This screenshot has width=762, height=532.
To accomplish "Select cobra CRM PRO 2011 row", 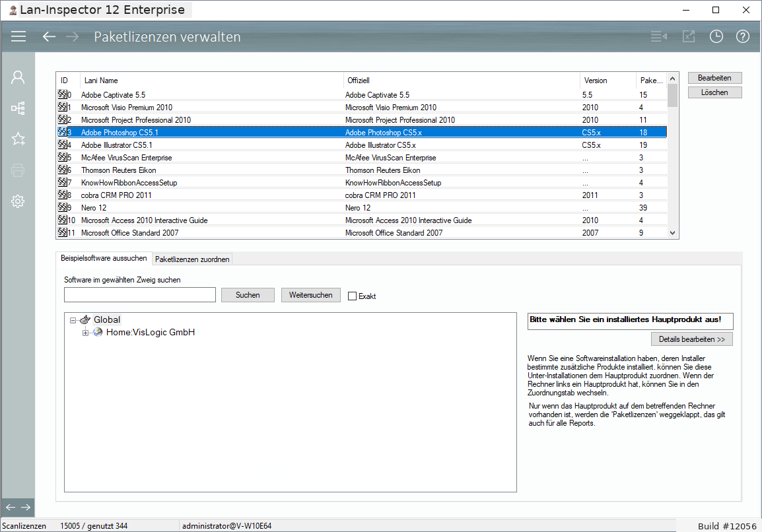I will [362, 195].
